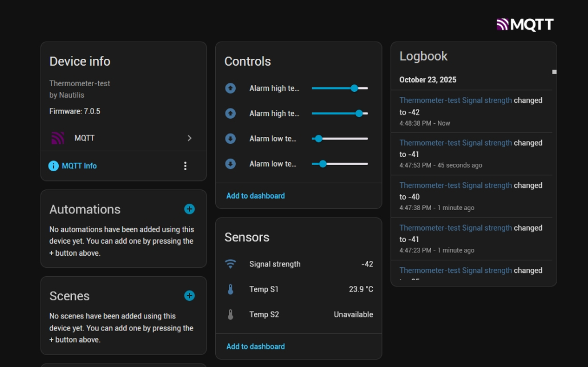Open the MQTT integration row chevron

190,138
